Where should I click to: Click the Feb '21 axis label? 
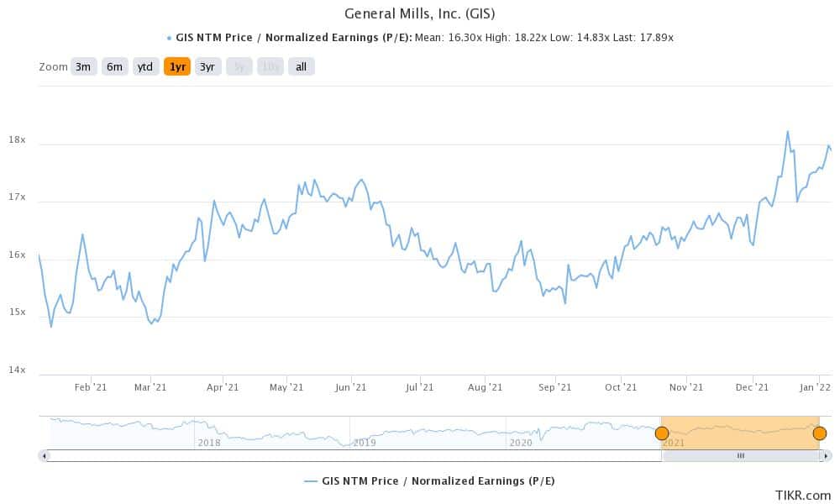click(91, 387)
